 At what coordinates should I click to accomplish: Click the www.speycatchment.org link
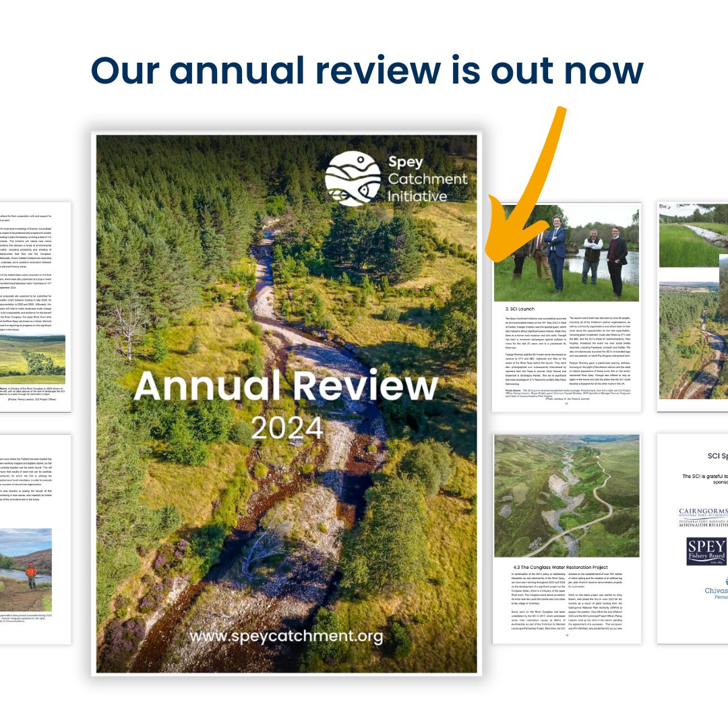coord(286,636)
